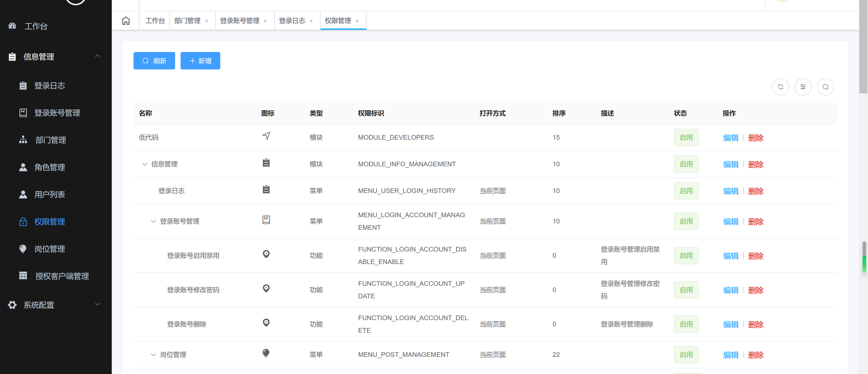Screen dimensions: 868x374
Task: Click the blue 新增 button
Action: pos(200,61)
